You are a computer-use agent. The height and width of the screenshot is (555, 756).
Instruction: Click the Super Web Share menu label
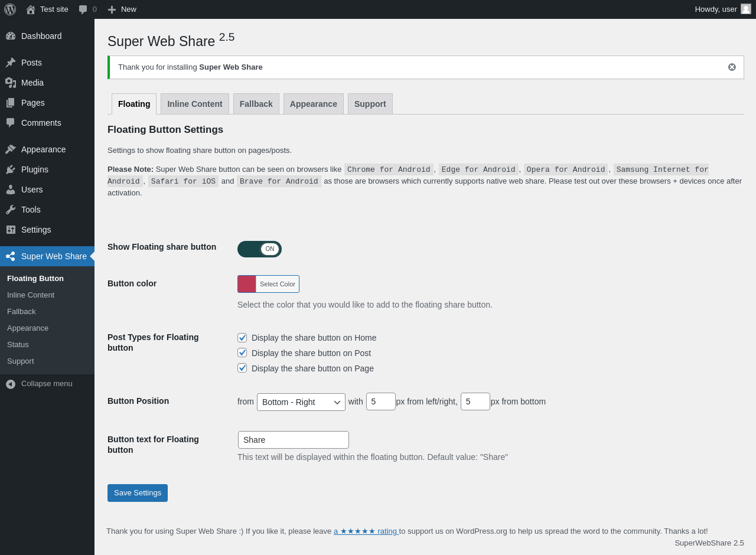click(54, 256)
